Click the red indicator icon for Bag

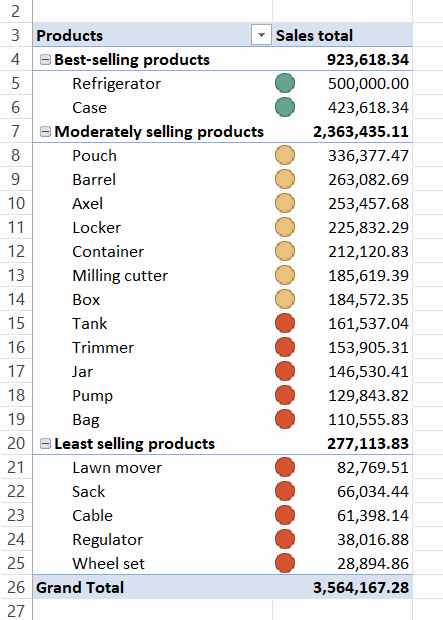285,420
